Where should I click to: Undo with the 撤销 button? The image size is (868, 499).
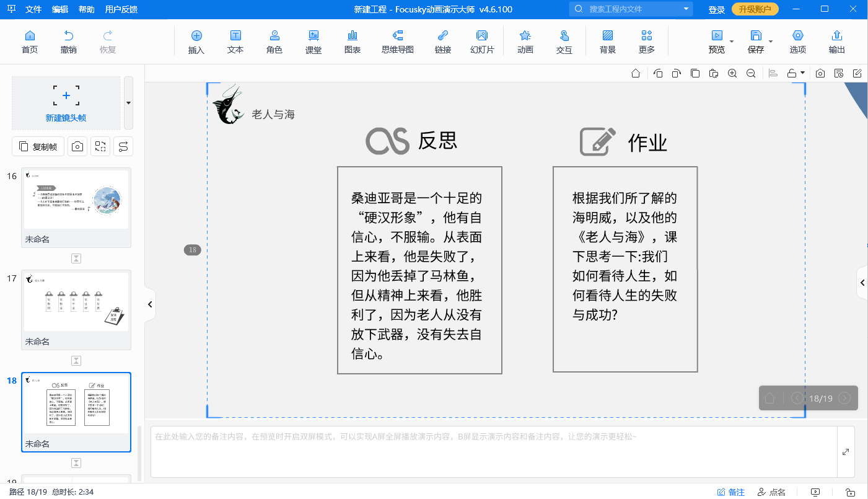[69, 42]
